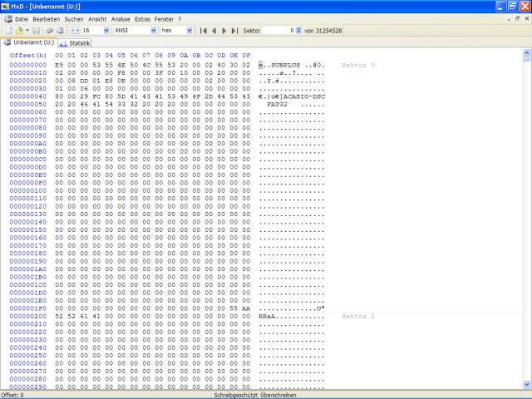Go to the previous sector
The width and height of the screenshot is (532, 399).
pos(214,31)
